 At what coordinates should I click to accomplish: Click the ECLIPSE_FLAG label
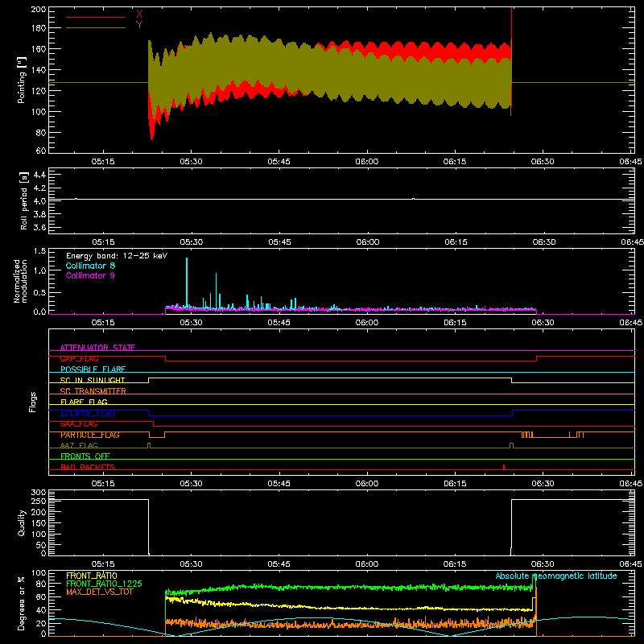(88, 413)
